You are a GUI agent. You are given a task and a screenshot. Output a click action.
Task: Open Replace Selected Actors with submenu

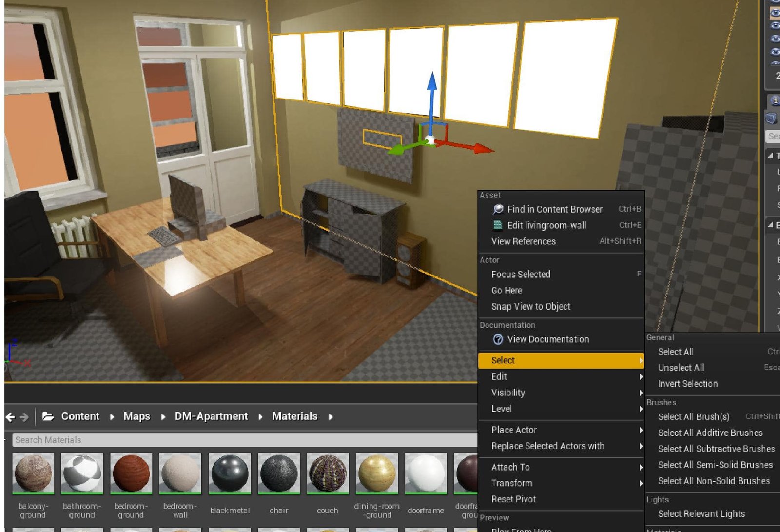[x=561, y=446]
